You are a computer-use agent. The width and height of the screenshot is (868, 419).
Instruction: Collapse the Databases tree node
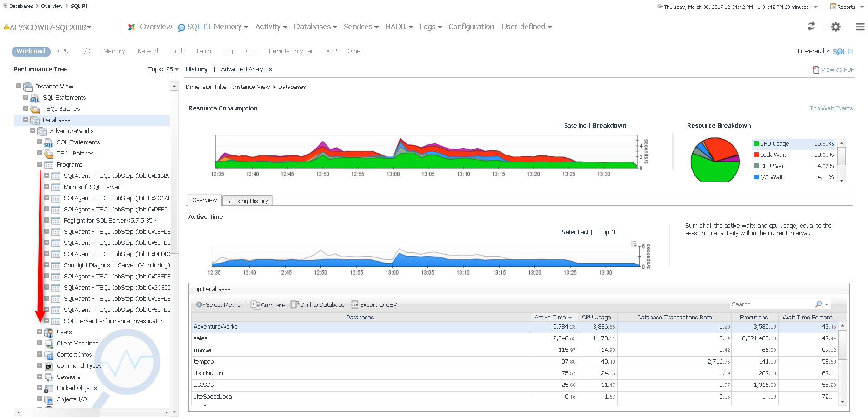pos(26,120)
